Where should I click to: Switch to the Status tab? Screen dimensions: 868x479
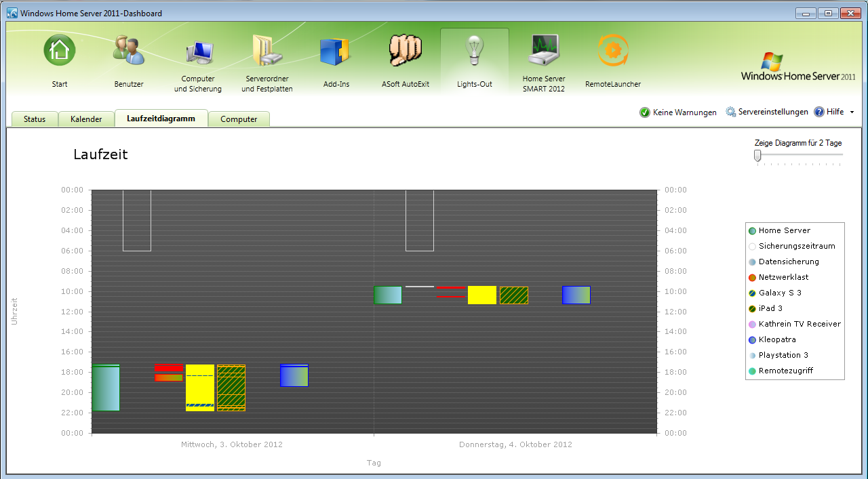35,119
